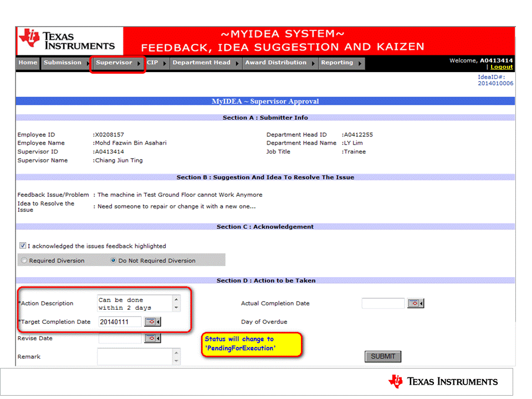Click the idea to resolve description text
The width and height of the screenshot is (532, 399).
click(176, 206)
